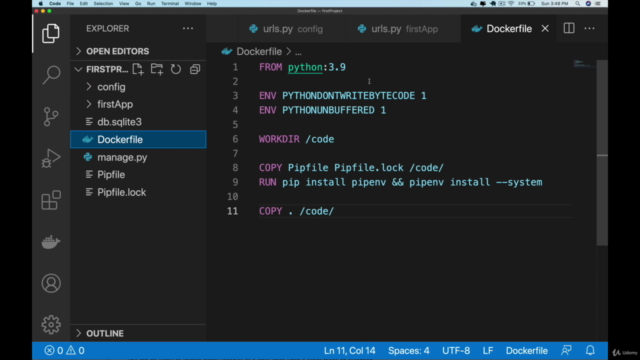Click the Apple menu icon
The height and width of the screenshot is (360, 640).
click(40, 3)
